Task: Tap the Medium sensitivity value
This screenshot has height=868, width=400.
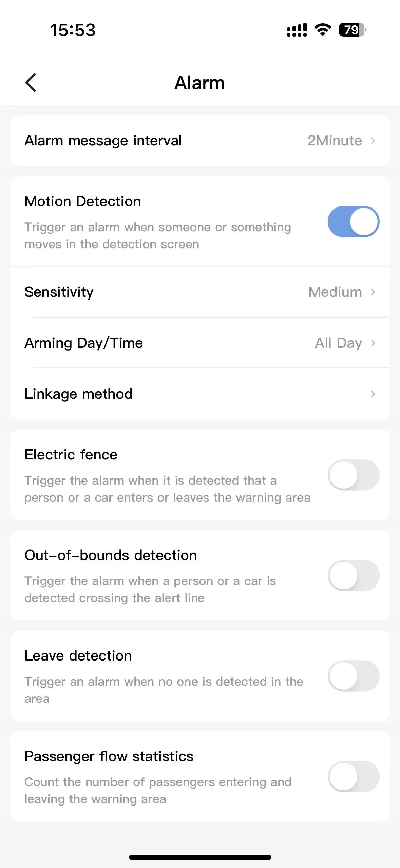Action: coord(335,292)
